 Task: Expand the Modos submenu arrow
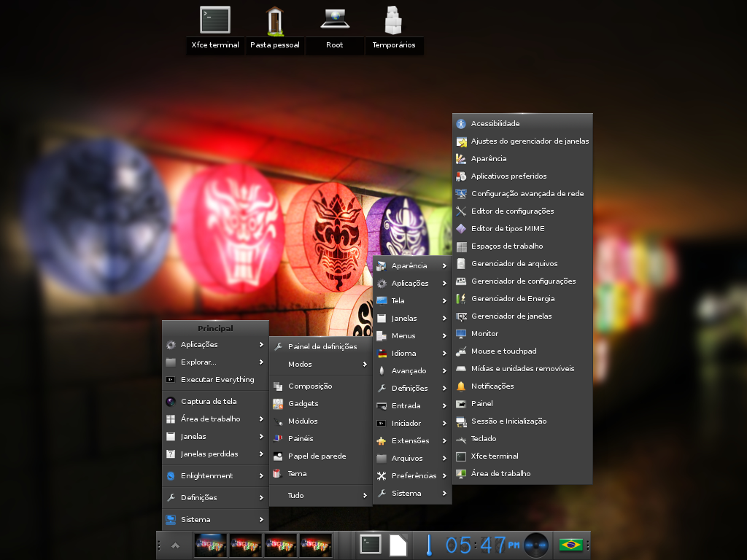[365, 365]
